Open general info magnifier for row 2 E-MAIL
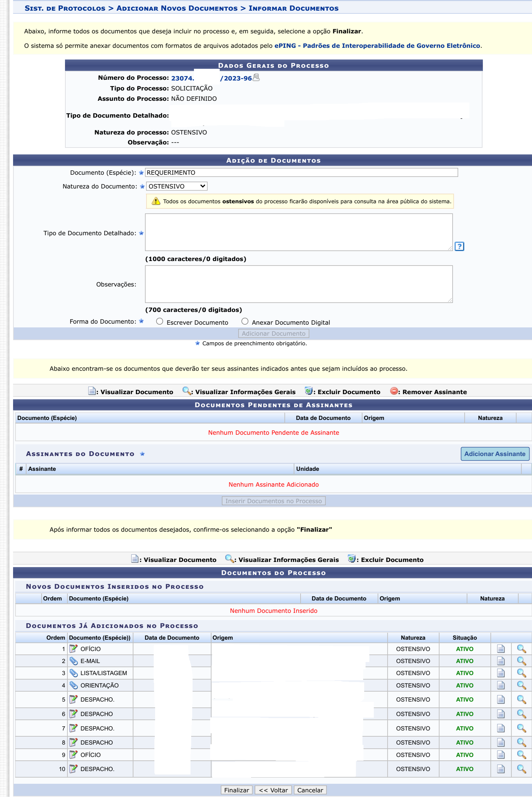The height and width of the screenshot is (802, 532). pos(521,661)
